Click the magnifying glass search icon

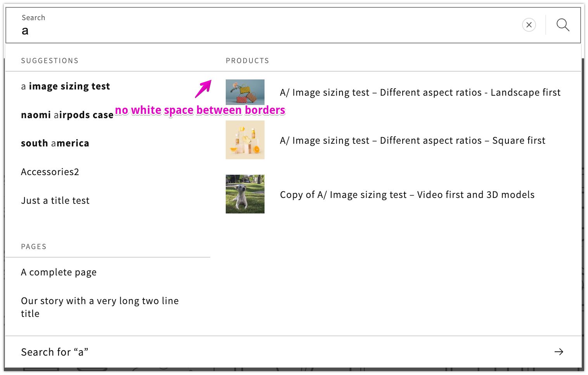563,25
